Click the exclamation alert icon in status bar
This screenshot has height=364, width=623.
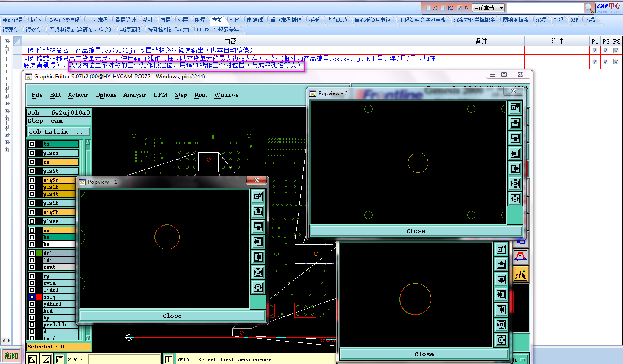[169, 359]
